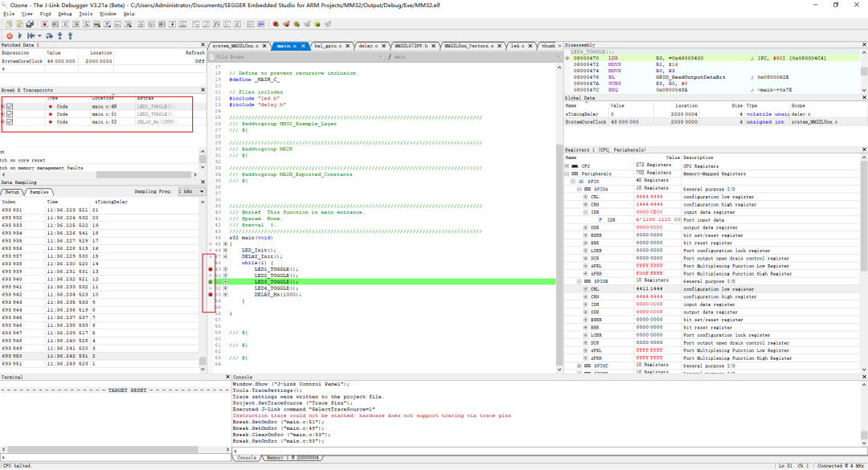Image resolution: width=868 pixels, height=470 pixels.
Task: Collapse the GPIOB register group
Action: 579,281
